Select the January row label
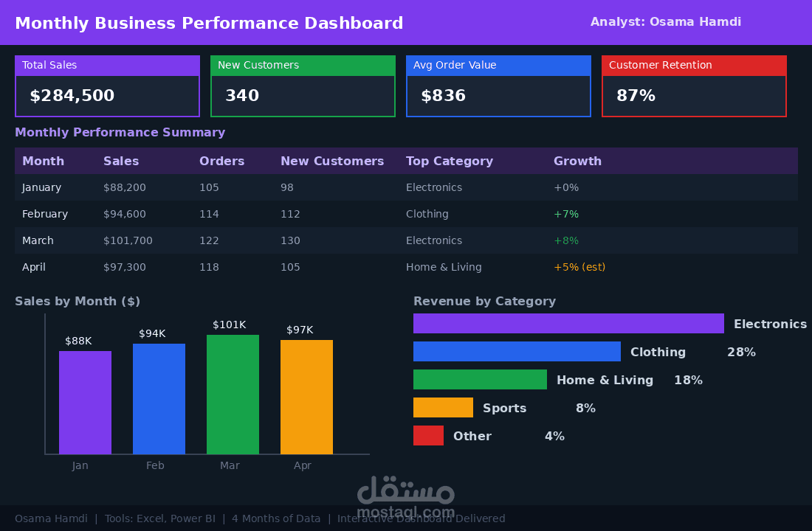Viewport: 812px width, 531px height. pyautogui.click(x=41, y=187)
